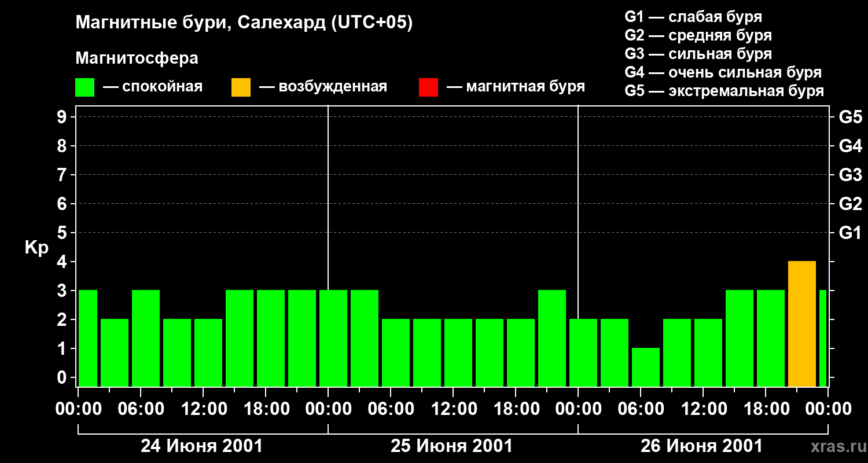This screenshot has height=463, width=868.
Task: Click the standalone "G2" right-axis label
Action: pos(850,204)
